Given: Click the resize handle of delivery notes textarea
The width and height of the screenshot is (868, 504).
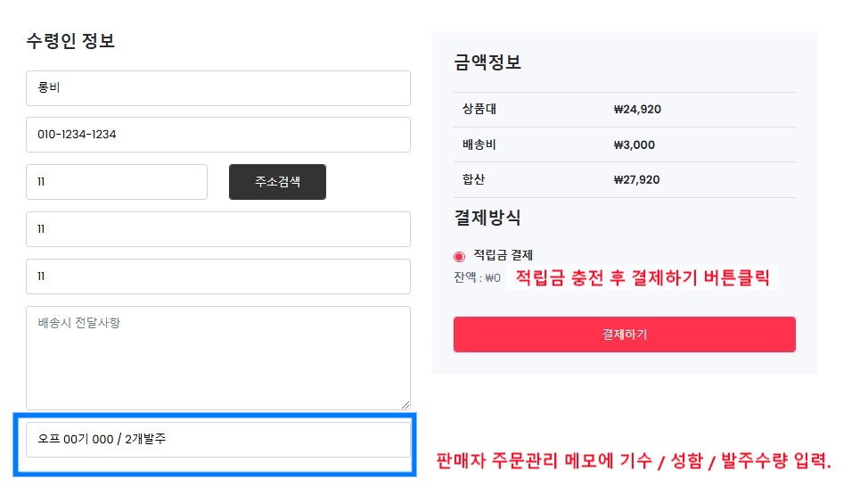Looking at the screenshot, I should [x=406, y=405].
